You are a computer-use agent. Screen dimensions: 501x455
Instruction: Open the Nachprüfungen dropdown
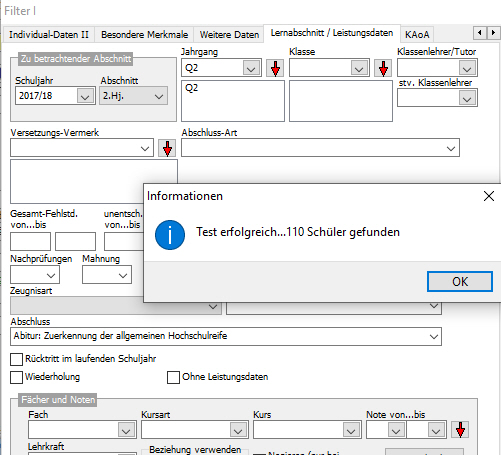(x=51, y=275)
